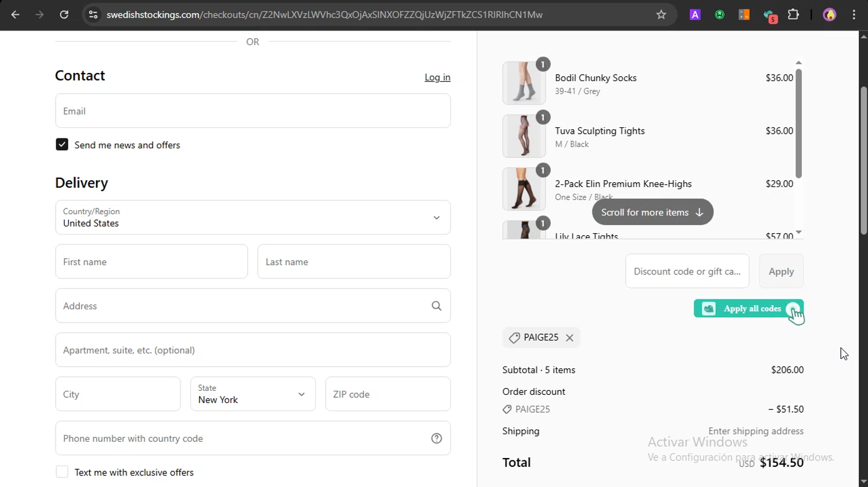Click Scroll for more items pill
The height and width of the screenshot is (487, 868).
click(x=653, y=213)
